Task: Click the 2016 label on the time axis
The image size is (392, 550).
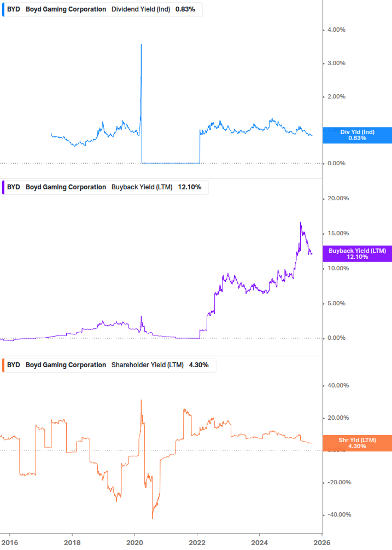Action: coord(9,543)
